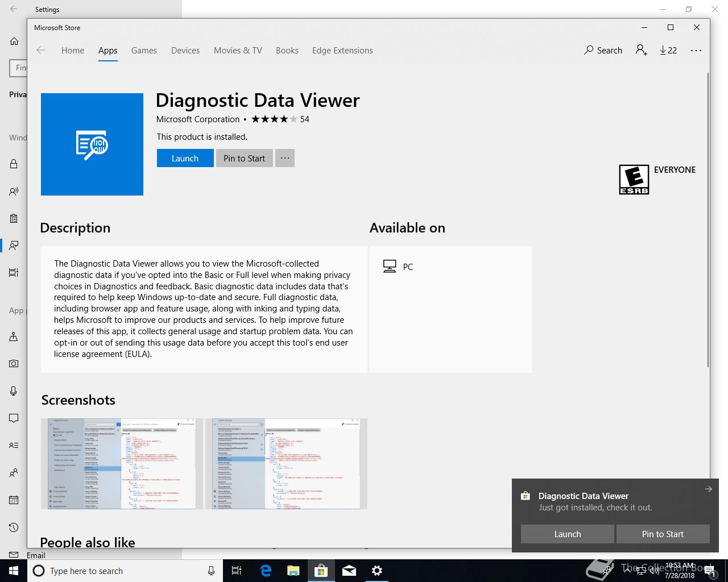Click Settings Home icon
The height and width of the screenshot is (582, 728).
pyautogui.click(x=14, y=41)
